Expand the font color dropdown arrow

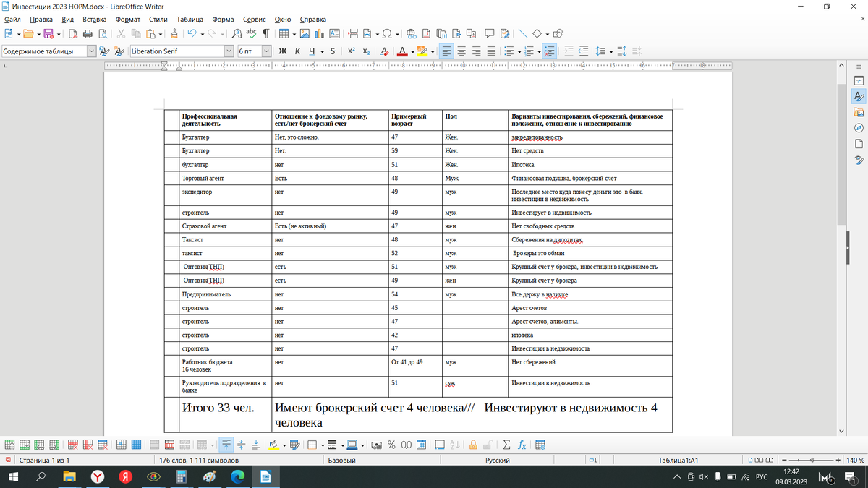coord(413,51)
